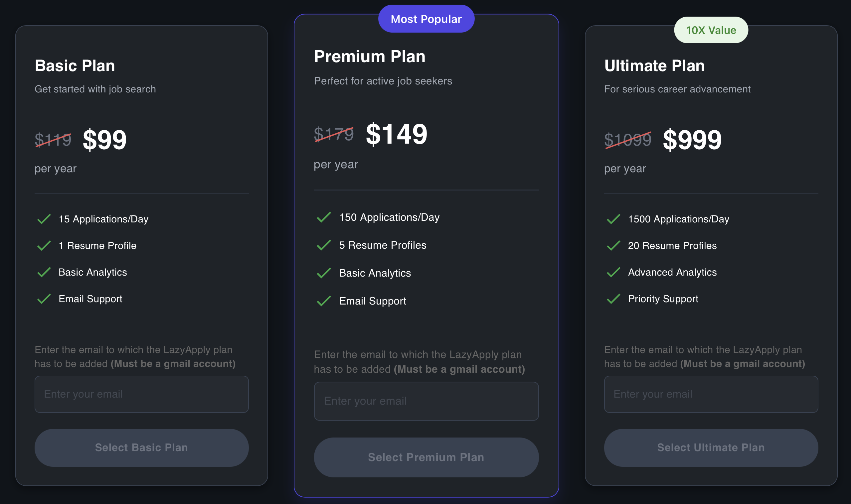Click the Premium Plan heading
This screenshot has height=504, width=851.
(x=369, y=57)
